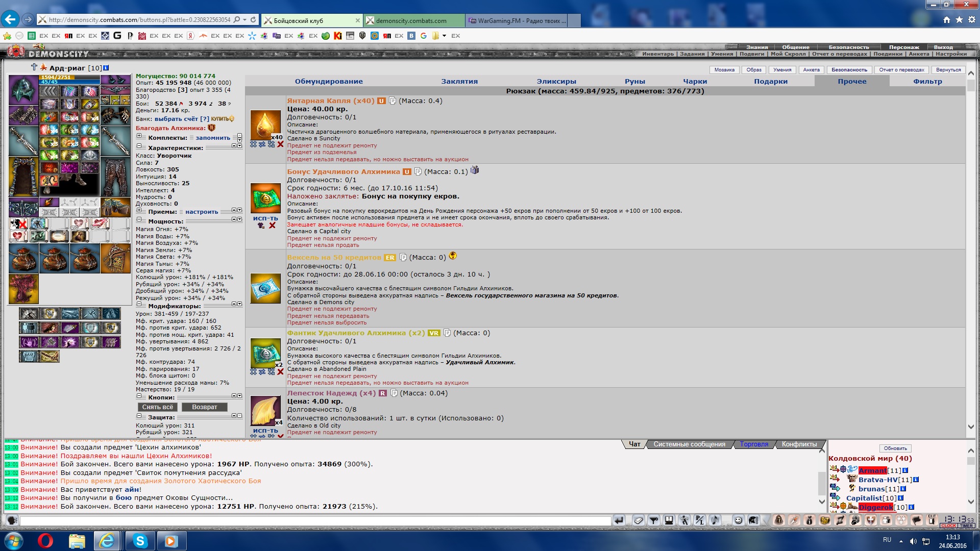Click the Google G bookmark icon
The width and height of the screenshot is (980, 551).
pos(423,36)
